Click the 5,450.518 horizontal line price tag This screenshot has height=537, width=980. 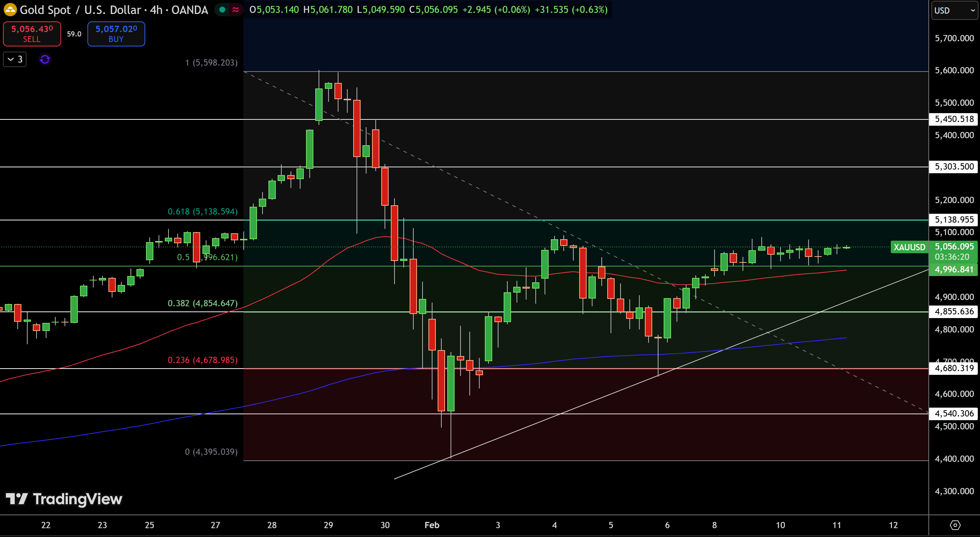pyautogui.click(x=954, y=119)
